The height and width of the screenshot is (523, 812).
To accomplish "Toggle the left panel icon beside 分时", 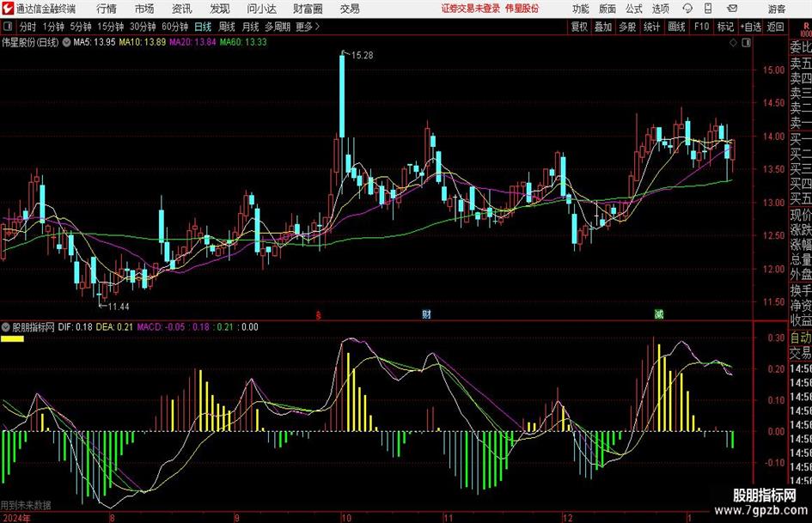I will pyautogui.click(x=7, y=27).
